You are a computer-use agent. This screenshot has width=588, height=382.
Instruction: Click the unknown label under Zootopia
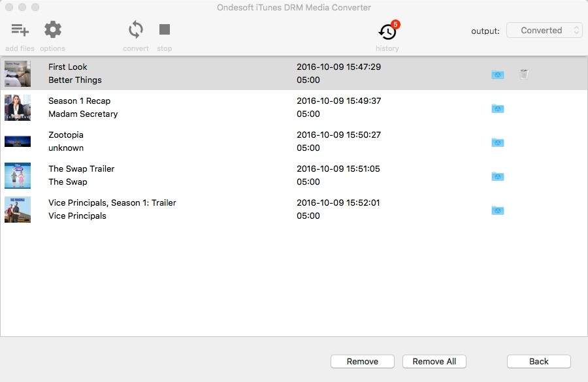pyautogui.click(x=66, y=148)
